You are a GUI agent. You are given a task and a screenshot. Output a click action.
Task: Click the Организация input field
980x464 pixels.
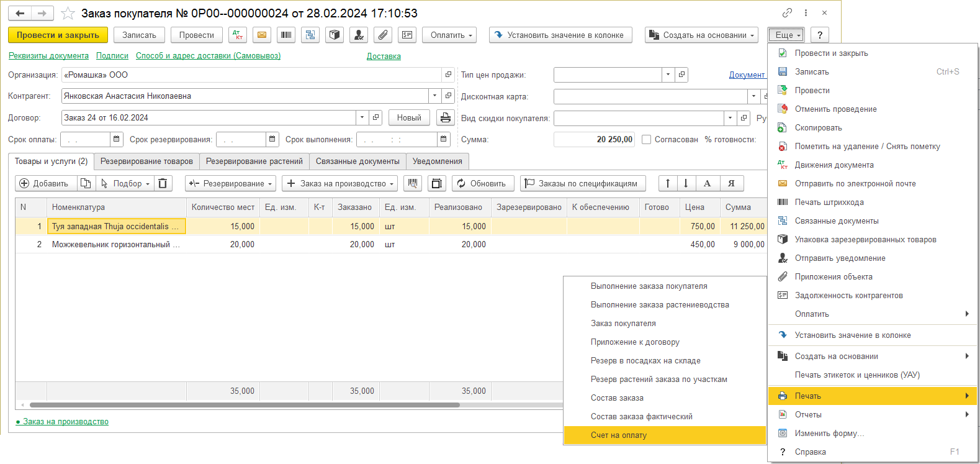click(x=251, y=75)
